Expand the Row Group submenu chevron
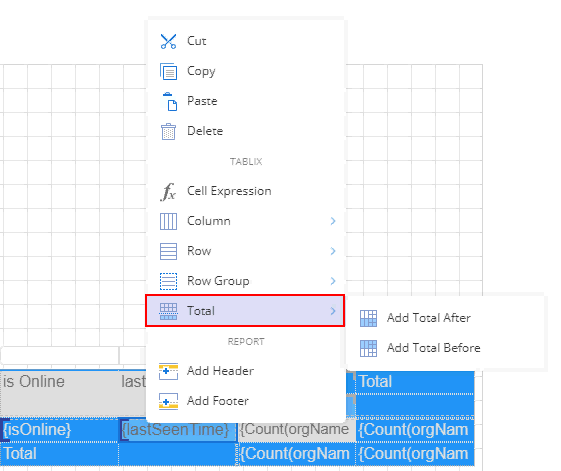Viewport: 561px width, 471px height. (x=333, y=281)
